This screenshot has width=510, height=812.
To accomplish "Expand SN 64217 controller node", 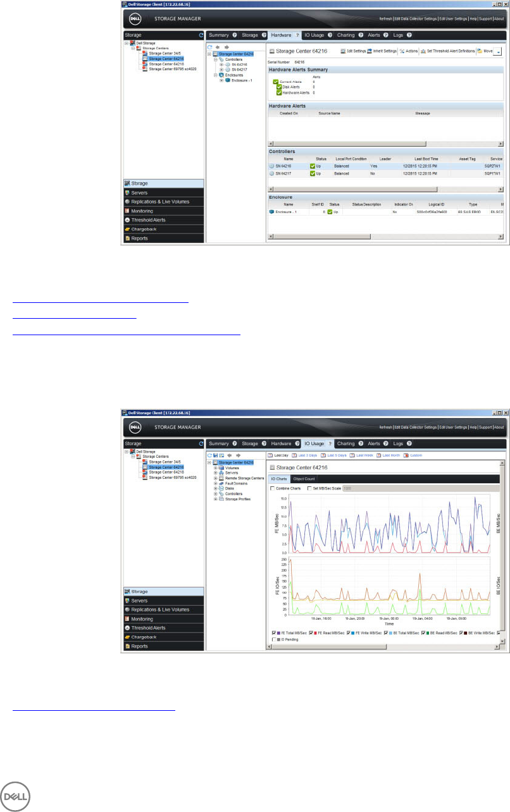I will coord(221,70).
